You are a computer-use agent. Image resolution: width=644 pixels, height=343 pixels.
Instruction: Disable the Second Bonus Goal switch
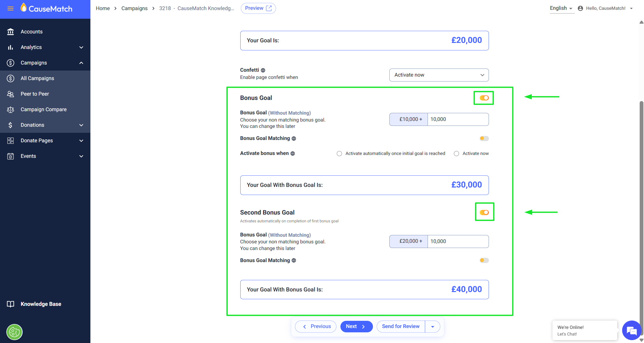[484, 213]
